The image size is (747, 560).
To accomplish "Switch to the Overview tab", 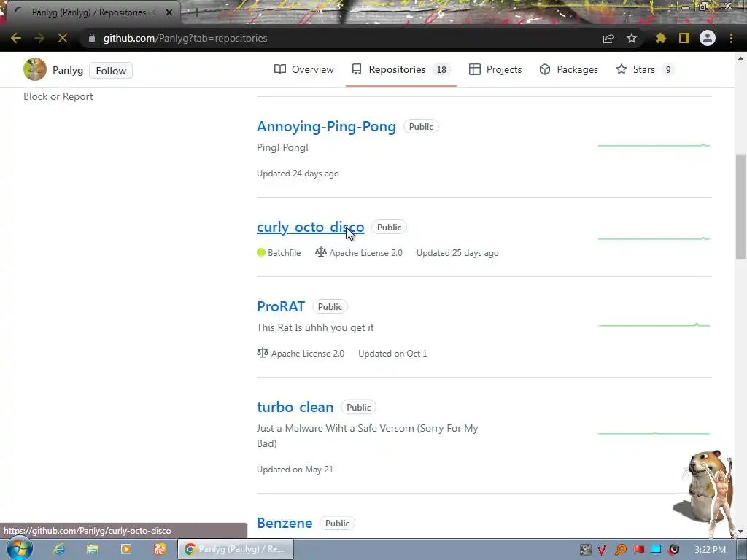I will 304,69.
